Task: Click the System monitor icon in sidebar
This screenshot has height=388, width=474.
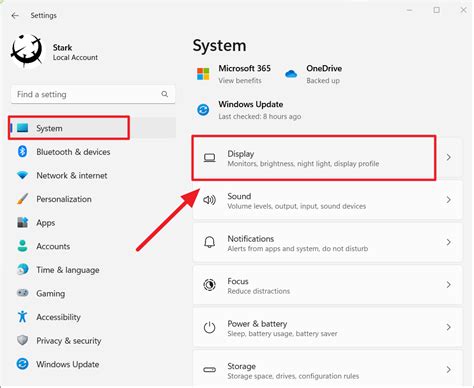Action: pos(23,128)
